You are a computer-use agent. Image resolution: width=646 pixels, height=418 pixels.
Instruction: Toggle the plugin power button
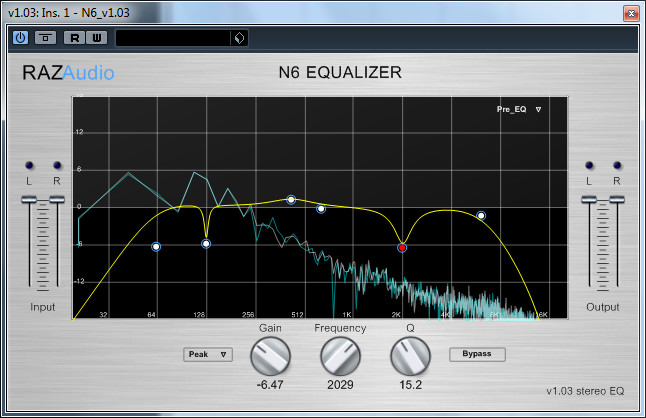[20, 38]
